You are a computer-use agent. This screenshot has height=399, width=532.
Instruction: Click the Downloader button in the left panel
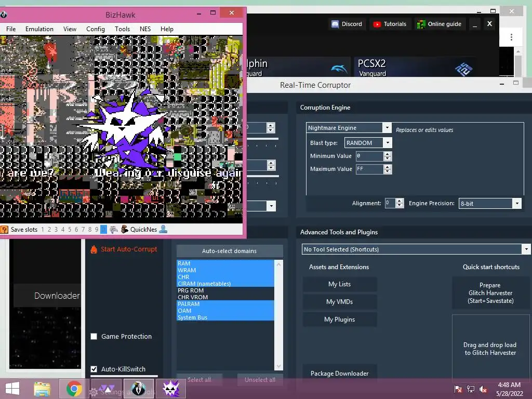47,296
